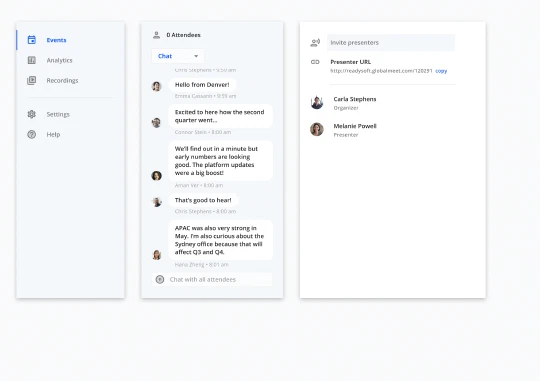Copy the presenter URL
540x381 pixels.
441,71
